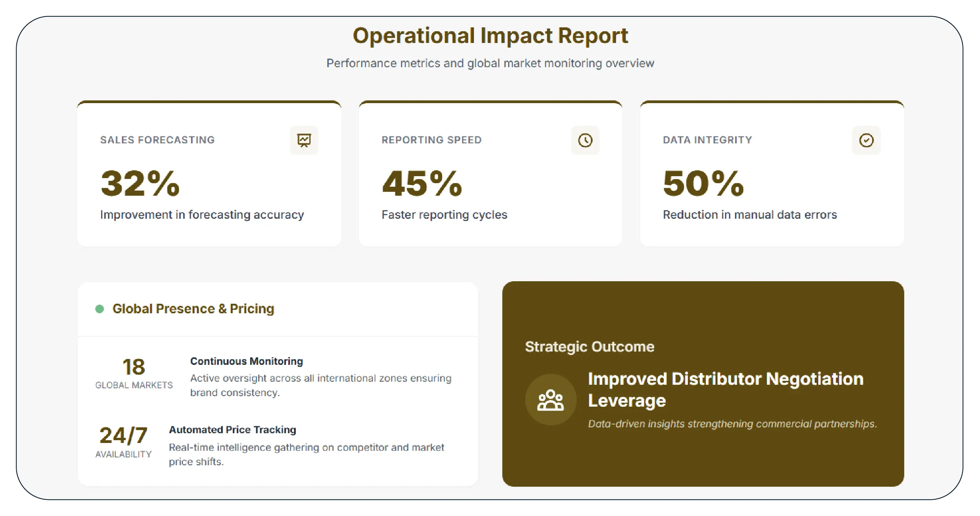The height and width of the screenshot is (516, 980).
Task: Toggle Automated Price Tracking
Action: tap(232, 430)
